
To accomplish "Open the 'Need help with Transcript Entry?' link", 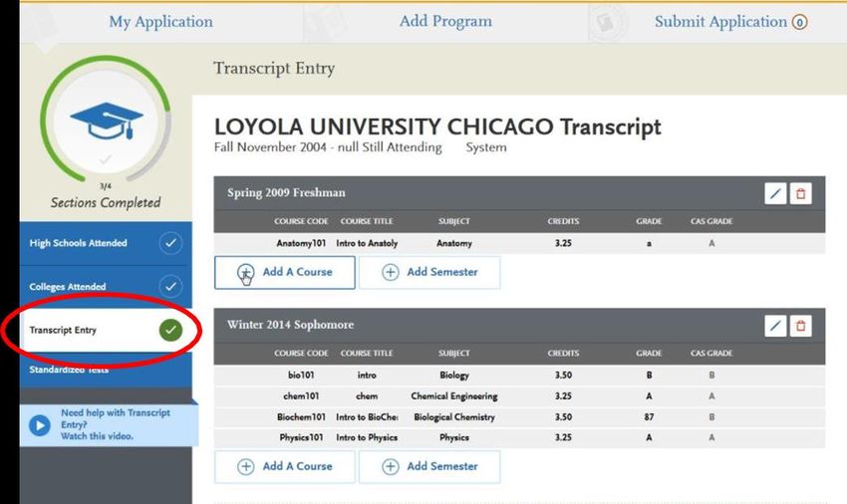I will click(x=115, y=424).
